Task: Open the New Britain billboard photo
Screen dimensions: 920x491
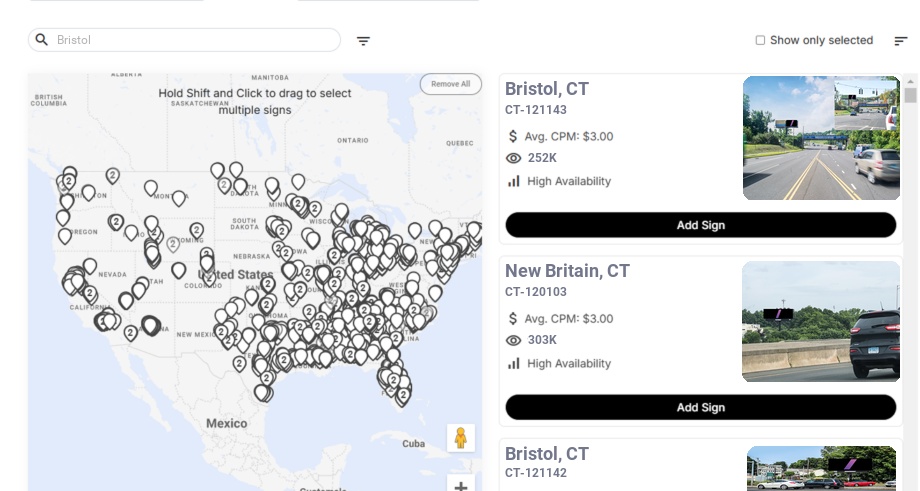Action: point(820,321)
